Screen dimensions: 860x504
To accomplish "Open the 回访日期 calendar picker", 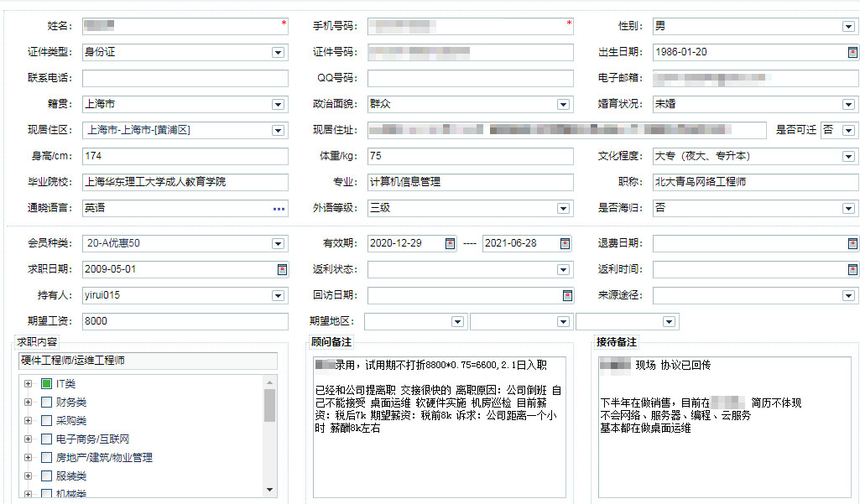I will point(567,295).
